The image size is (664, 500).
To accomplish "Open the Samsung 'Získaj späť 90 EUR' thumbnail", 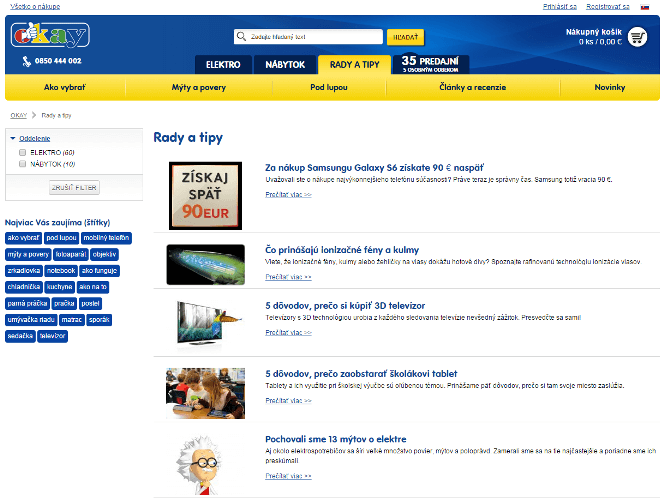I will coord(206,193).
